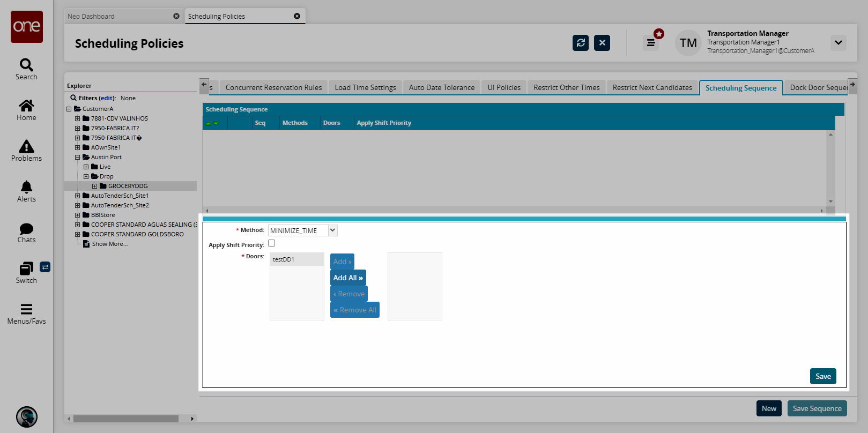Open the favorites menu list icon
The height and width of the screenshot is (433, 868).
(x=651, y=43)
